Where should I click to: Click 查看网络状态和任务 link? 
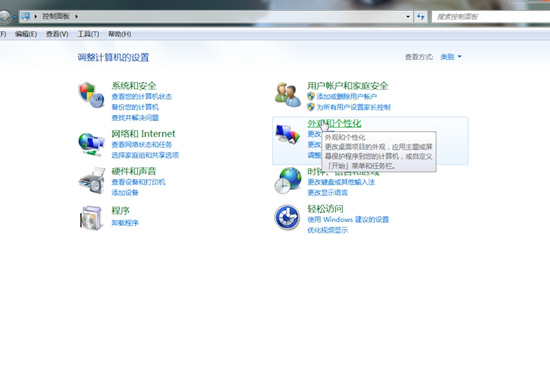click(142, 144)
